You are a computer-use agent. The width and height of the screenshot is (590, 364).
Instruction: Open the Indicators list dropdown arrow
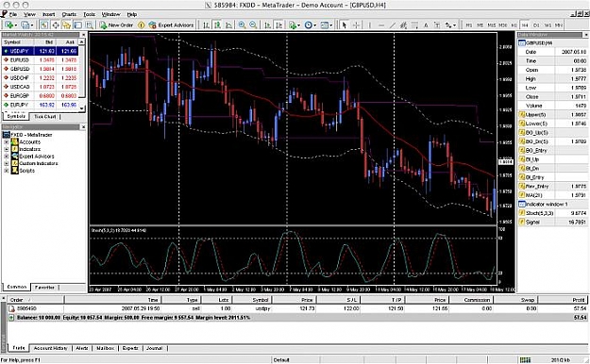[299, 25]
